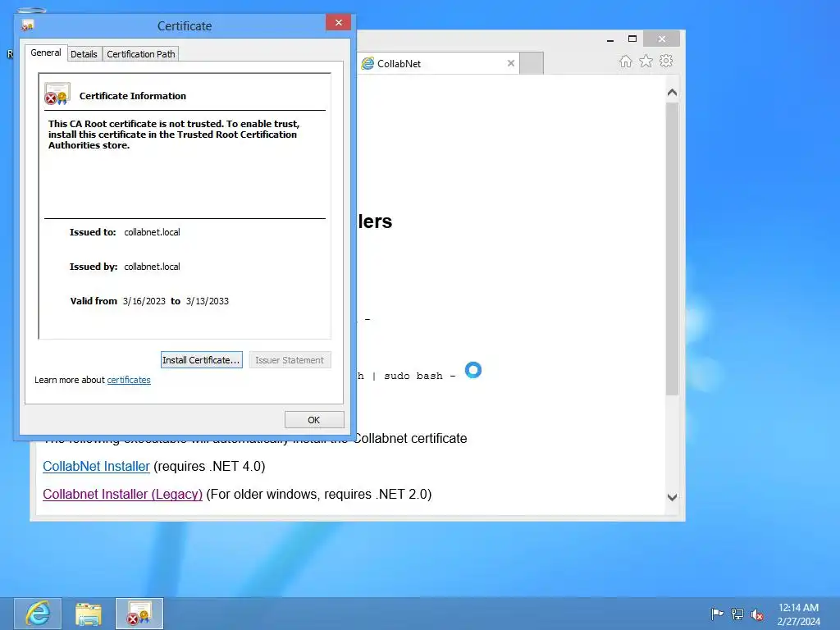Click the muted volume tray icon

pos(757,614)
